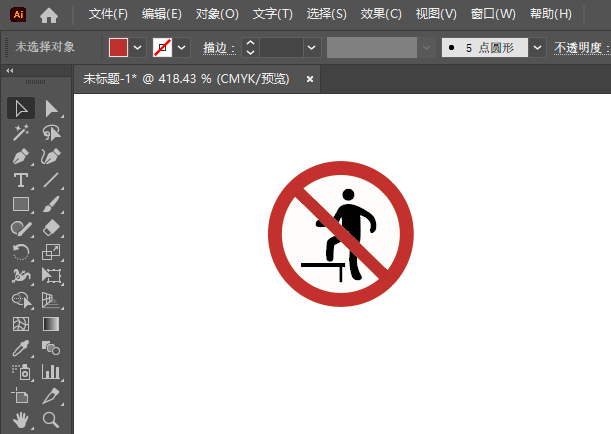This screenshot has width=611, height=434.
Task: Select the Symbol Sprayer tool
Action: click(21, 372)
